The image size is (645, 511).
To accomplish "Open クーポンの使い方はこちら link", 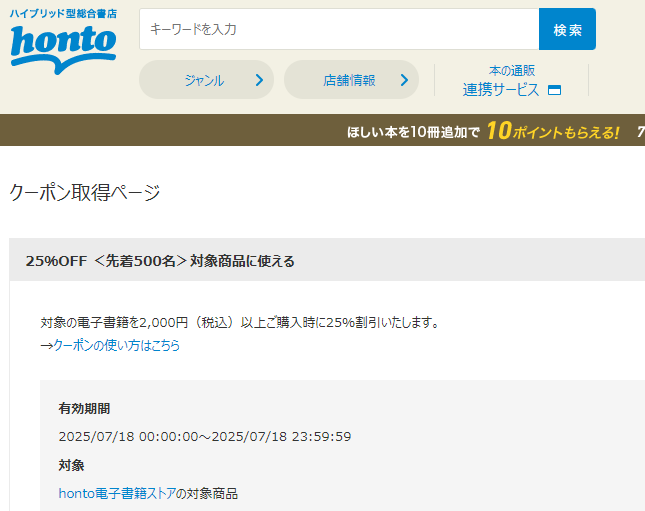I will pyautogui.click(x=116, y=345).
